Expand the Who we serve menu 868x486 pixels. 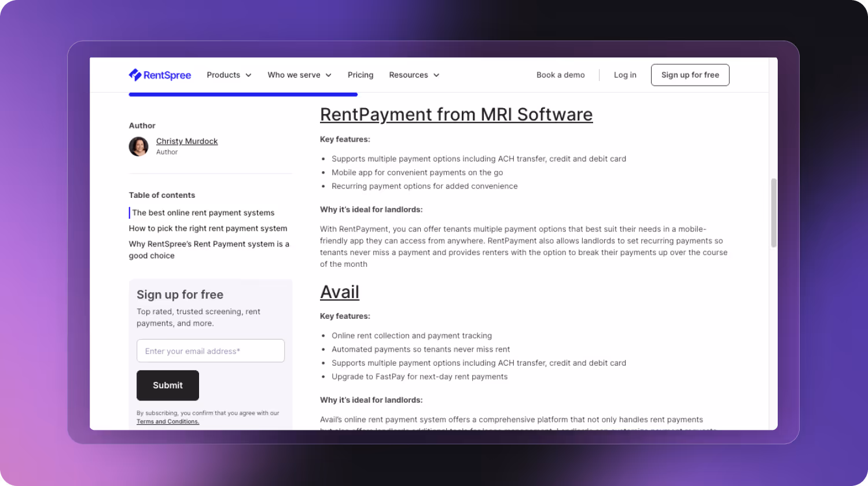point(299,75)
